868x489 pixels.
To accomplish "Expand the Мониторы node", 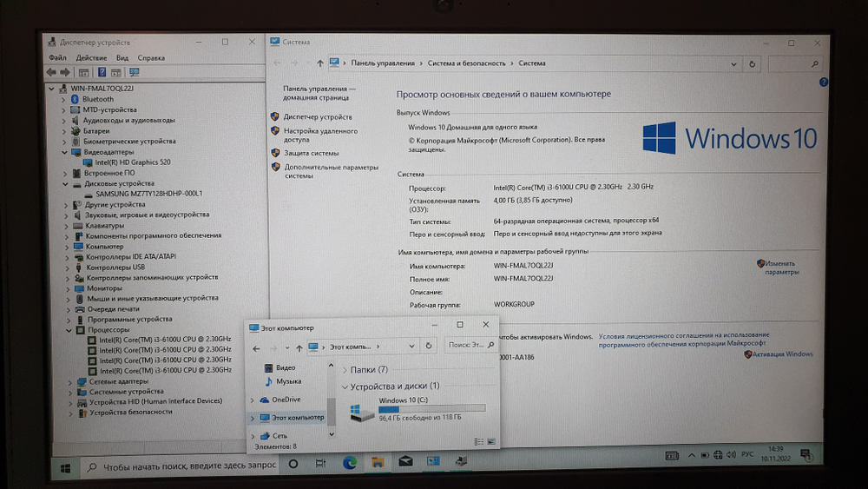I will [x=68, y=288].
